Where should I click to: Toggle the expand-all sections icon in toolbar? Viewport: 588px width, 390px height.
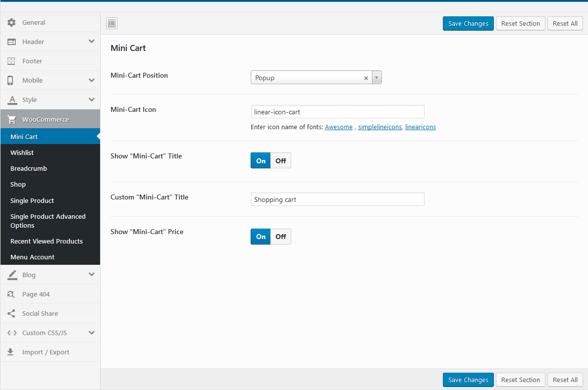112,23
